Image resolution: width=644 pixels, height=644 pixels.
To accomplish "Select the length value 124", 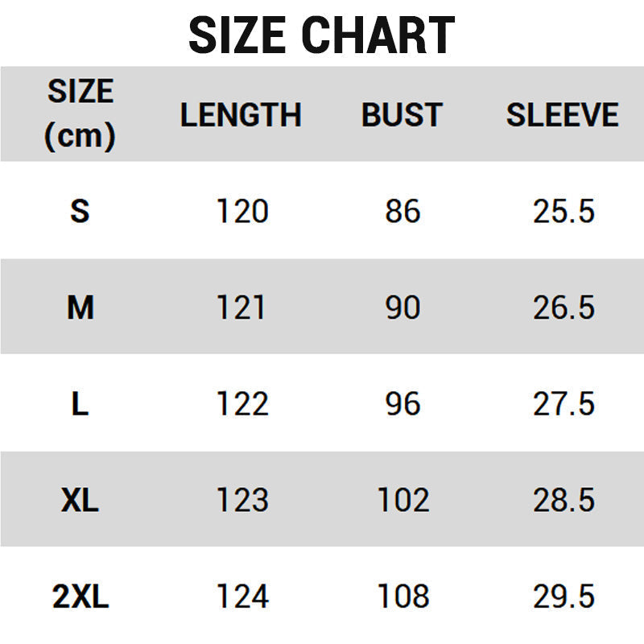I will 242,597.
